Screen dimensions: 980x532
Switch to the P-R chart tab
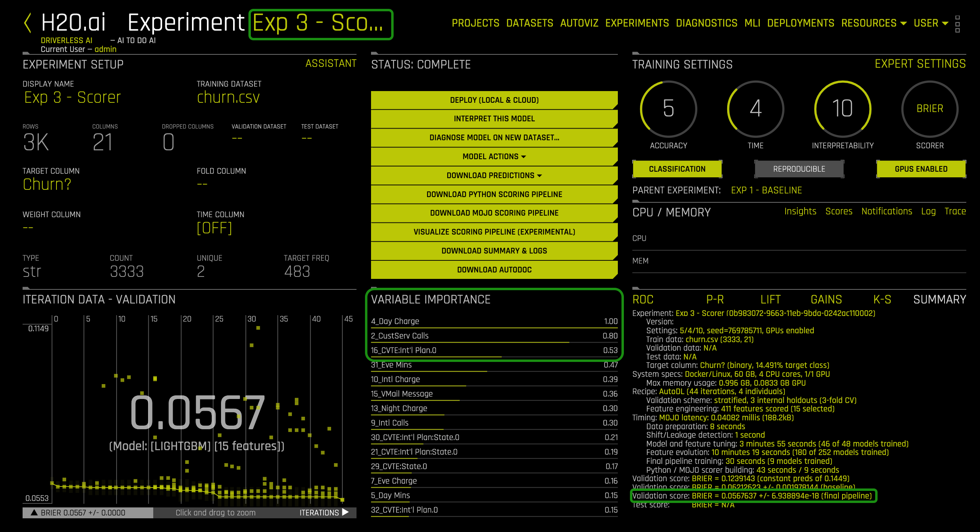click(715, 299)
